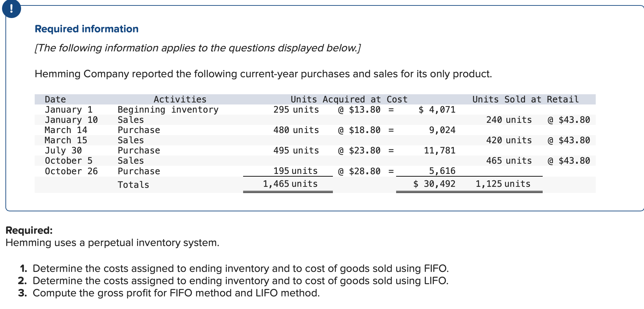Image resolution: width=644 pixels, height=309 pixels.
Task: Select the Required information heading
Action: (x=86, y=29)
